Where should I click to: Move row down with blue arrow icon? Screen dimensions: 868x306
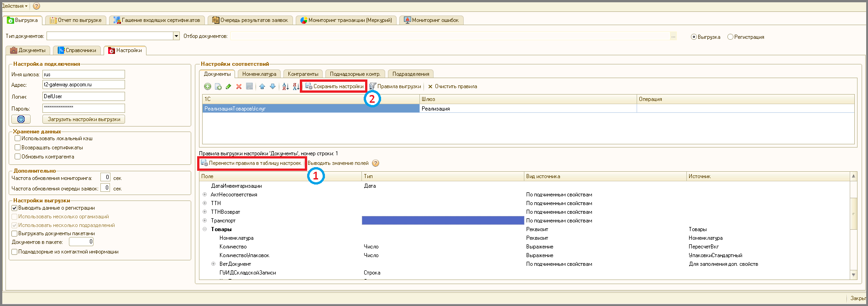click(272, 86)
